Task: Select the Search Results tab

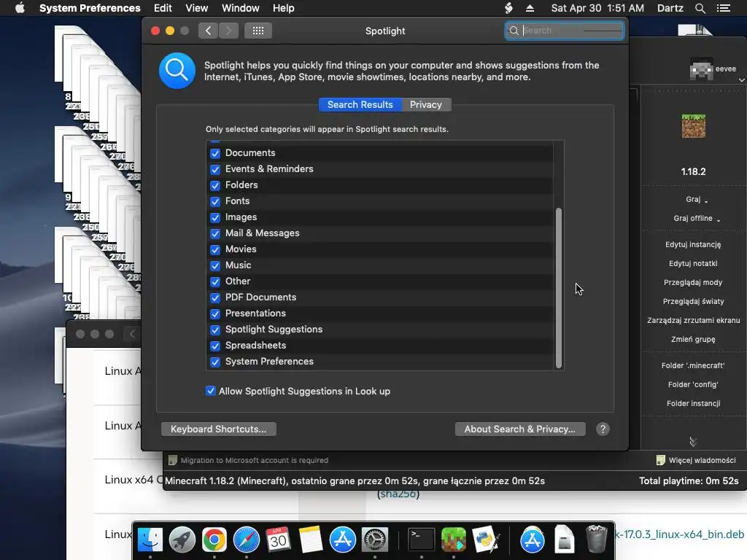Action: [360, 105]
